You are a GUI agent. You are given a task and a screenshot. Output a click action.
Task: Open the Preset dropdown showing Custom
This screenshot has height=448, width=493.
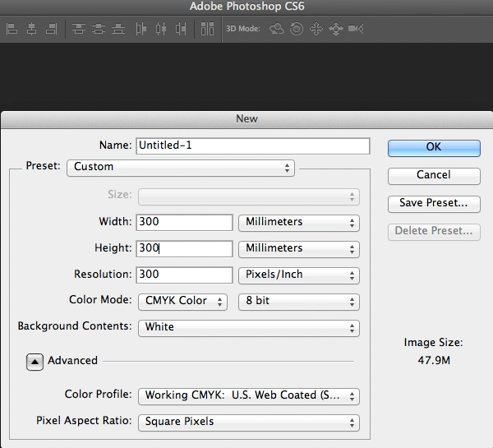(x=180, y=167)
